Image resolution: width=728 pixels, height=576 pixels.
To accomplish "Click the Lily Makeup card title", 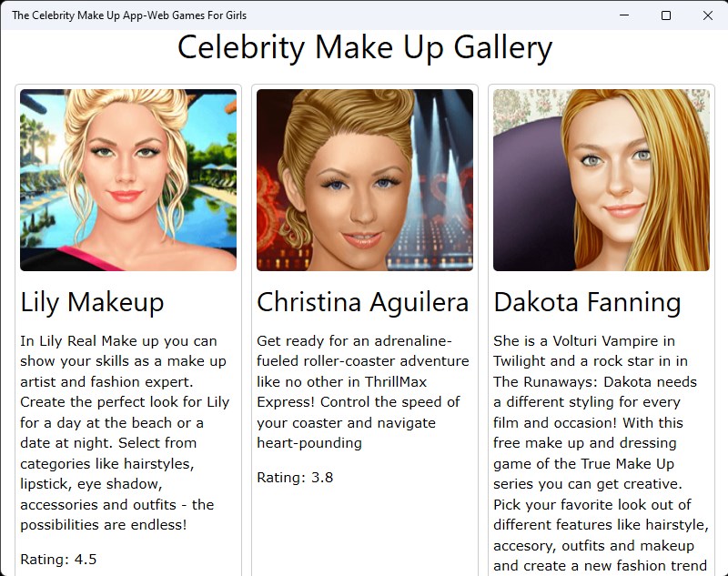I will (x=92, y=302).
